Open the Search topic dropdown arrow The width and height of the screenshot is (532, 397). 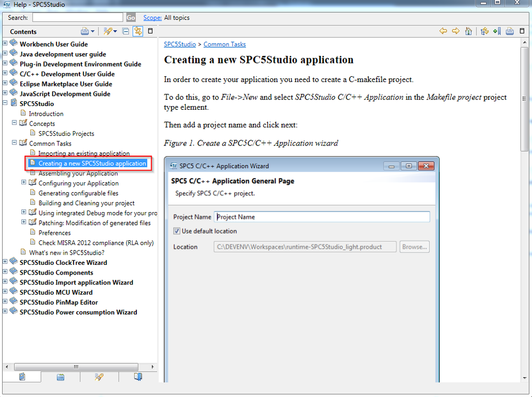[x=116, y=31]
